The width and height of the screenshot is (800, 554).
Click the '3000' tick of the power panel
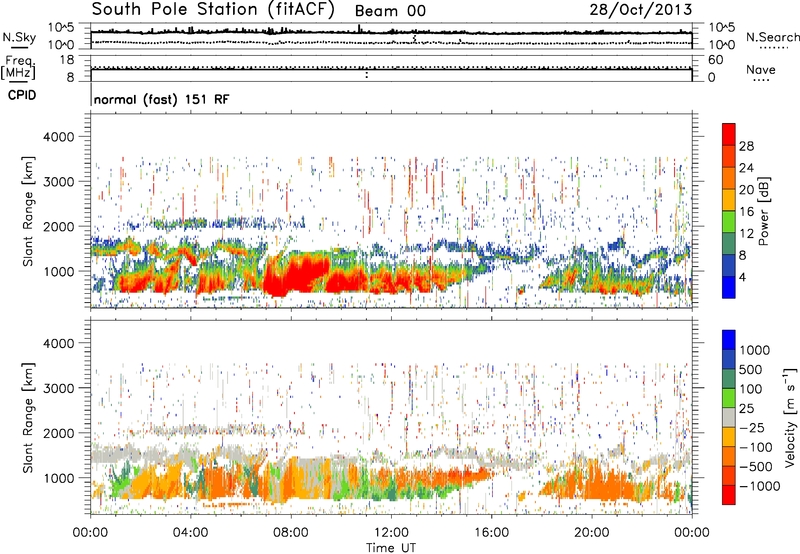59,182
